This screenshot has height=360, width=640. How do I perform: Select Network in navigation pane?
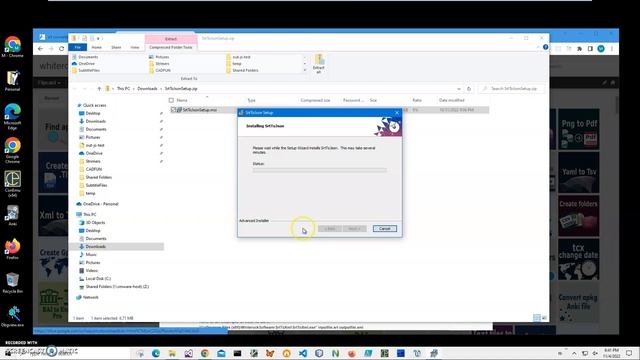coord(90,297)
